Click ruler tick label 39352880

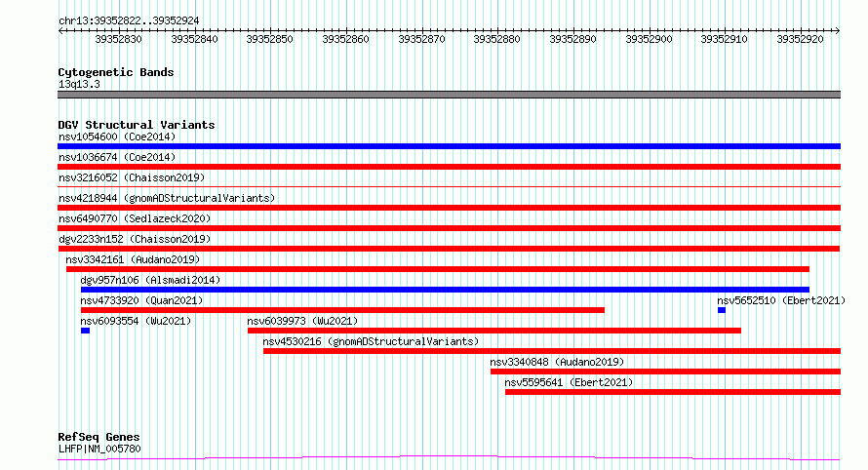click(496, 39)
